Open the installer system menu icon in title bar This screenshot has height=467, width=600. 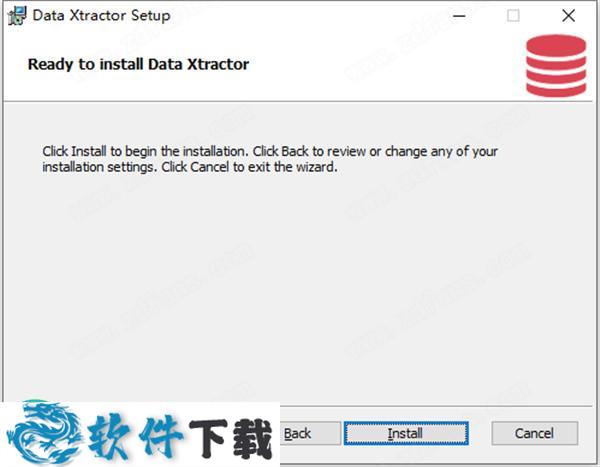point(17,16)
